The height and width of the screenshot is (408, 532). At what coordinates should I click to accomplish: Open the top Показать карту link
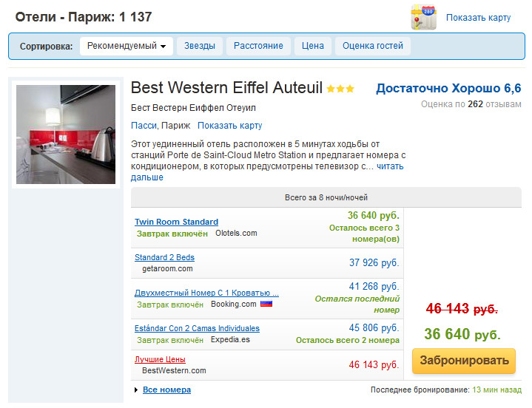click(x=478, y=18)
